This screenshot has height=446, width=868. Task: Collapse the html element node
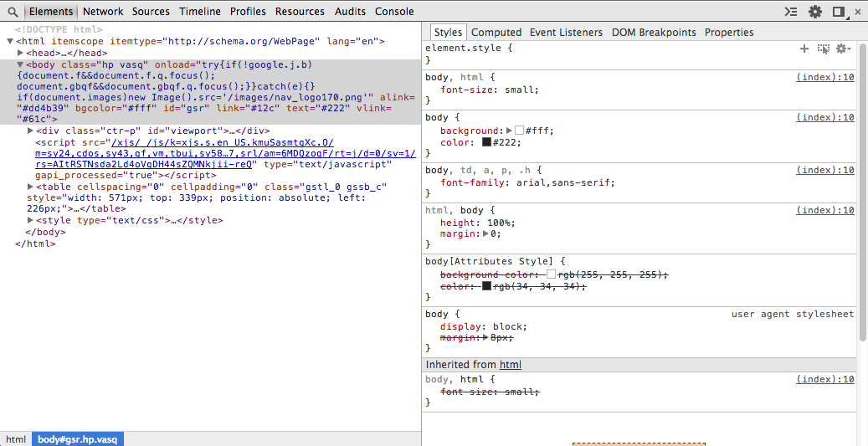[10, 41]
